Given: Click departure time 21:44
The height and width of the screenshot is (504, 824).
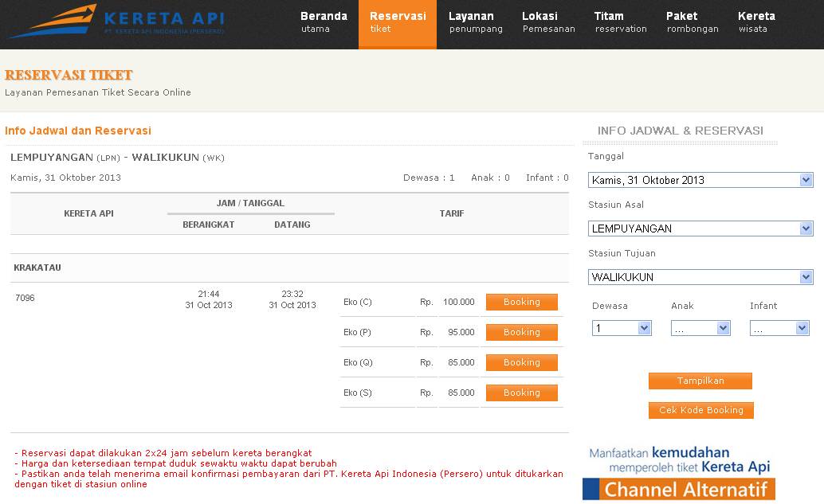Looking at the screenshot, I should pos(209,294).
